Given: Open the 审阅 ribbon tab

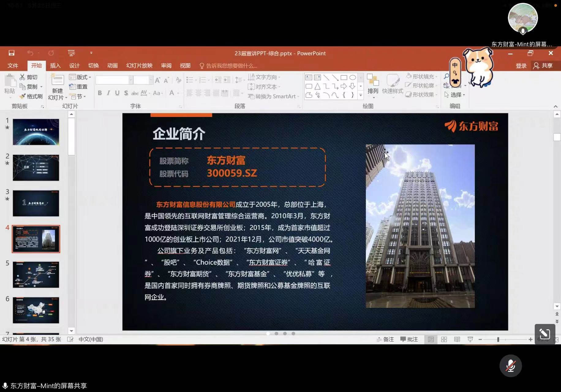Looking at the screenshot, I should click(x=166, y=66).
